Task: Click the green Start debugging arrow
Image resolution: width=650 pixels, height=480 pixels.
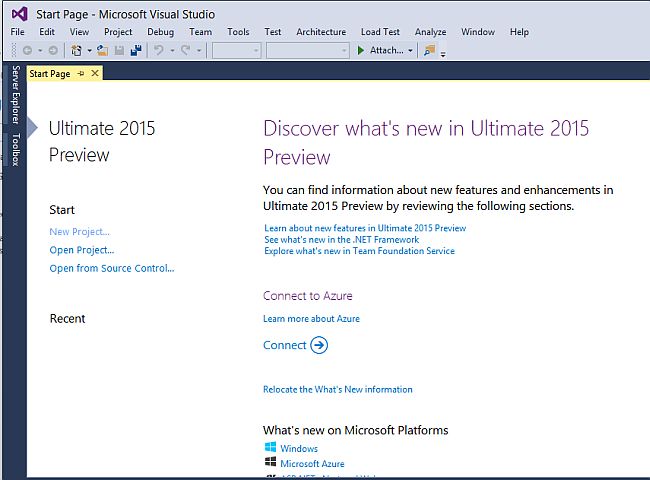Action: [361, 50]
